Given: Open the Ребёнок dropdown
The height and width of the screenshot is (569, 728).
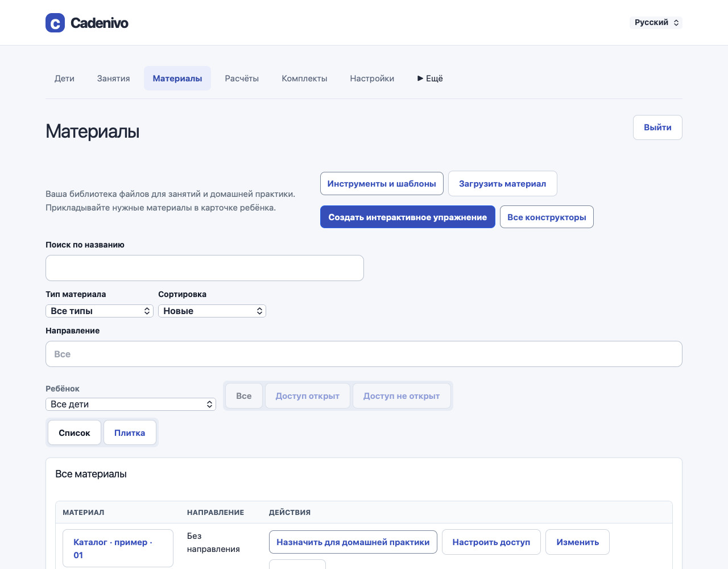Looking at the screenshot, I should (x=131, y=404).
